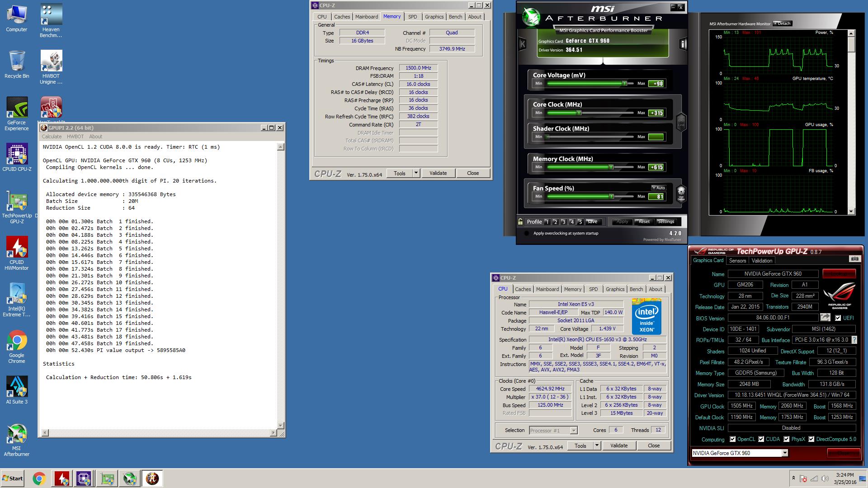868x488 pixels.
Task: Open the AI Suite 3 desktop icon
Action: pyautogui.click(x=17, y=390)
